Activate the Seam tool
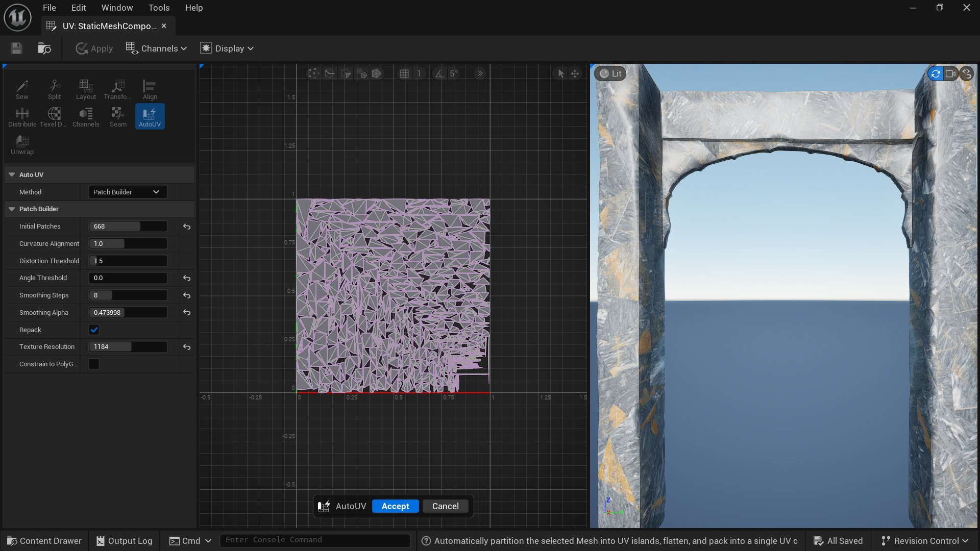Image resolution: width=980 pixels, height=551 pixels. click(x=118, y=117)
